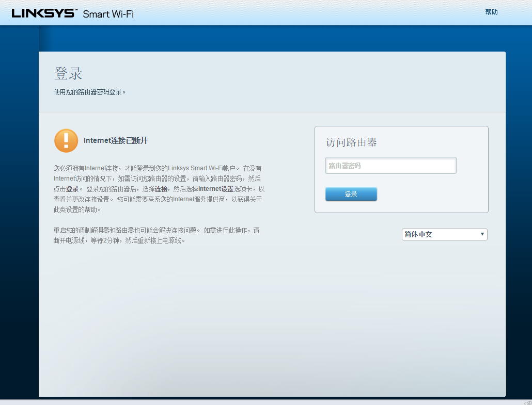Click the Linksys Smart Wi-Fi logo
This screenshot has height=405, width=532.
click(x=73, y=13)
